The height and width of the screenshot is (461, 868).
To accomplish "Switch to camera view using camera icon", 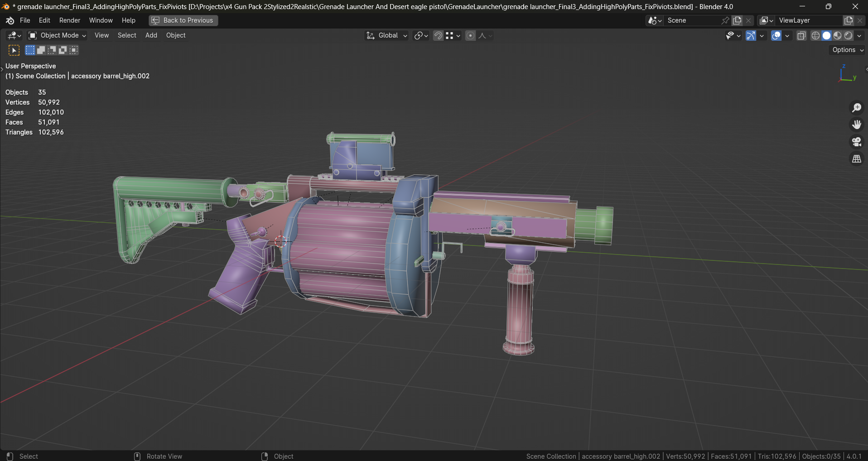I will (856, 142).
